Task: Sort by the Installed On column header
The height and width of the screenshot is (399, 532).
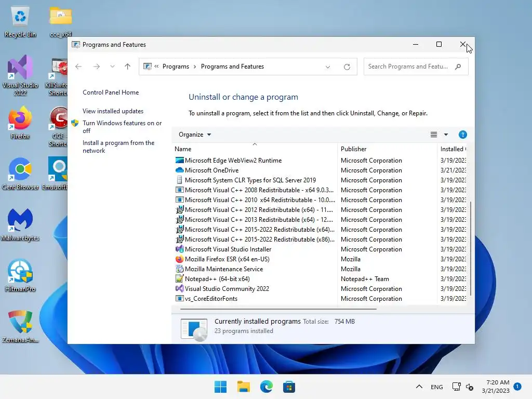Action: (453, 149)
